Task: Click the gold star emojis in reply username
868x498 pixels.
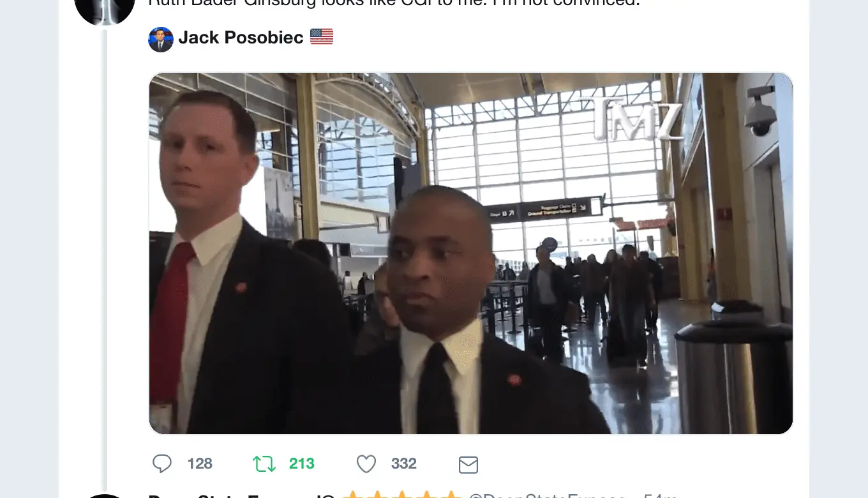Action: click(x=401, y=495)
